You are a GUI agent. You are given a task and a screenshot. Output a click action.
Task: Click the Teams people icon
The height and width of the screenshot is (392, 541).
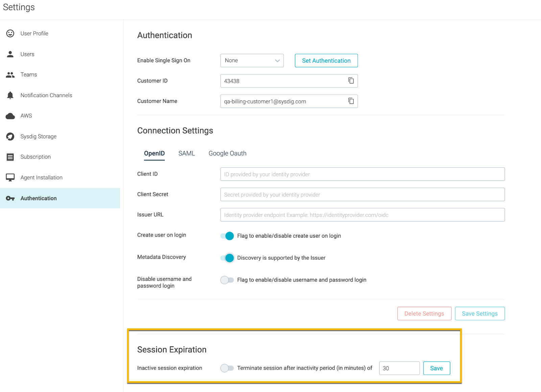pos(10,74)
